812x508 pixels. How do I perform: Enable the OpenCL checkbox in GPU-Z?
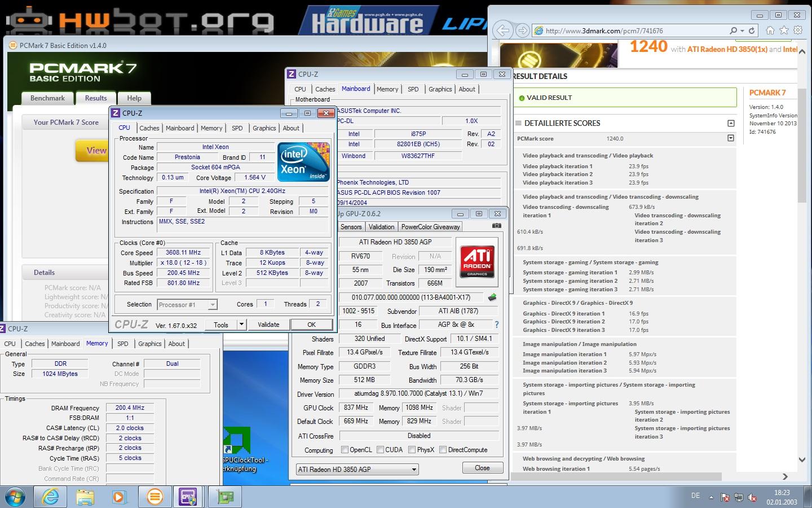coord(345,450)
